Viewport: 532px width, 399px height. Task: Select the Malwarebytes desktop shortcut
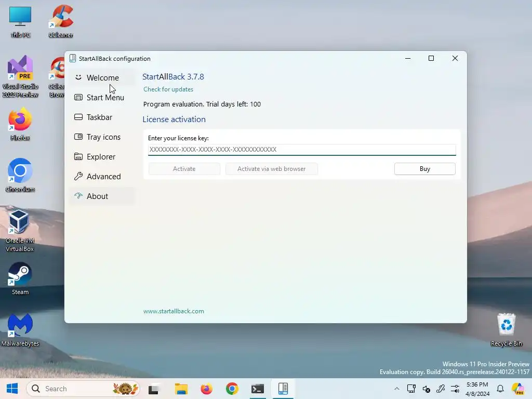pos(20,330)
